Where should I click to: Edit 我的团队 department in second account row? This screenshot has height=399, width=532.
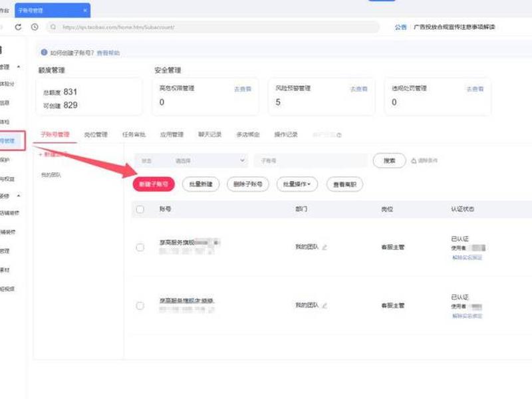(325, 306)
